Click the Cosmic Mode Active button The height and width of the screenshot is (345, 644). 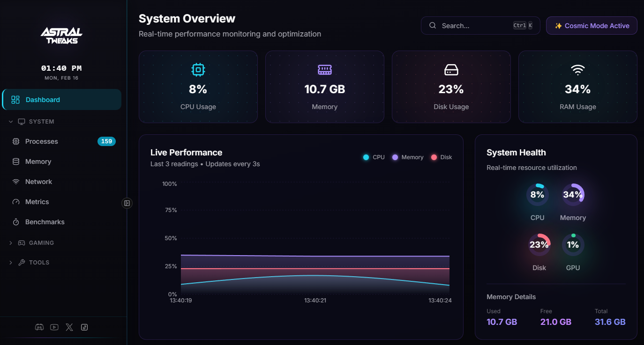click(591, 25)
